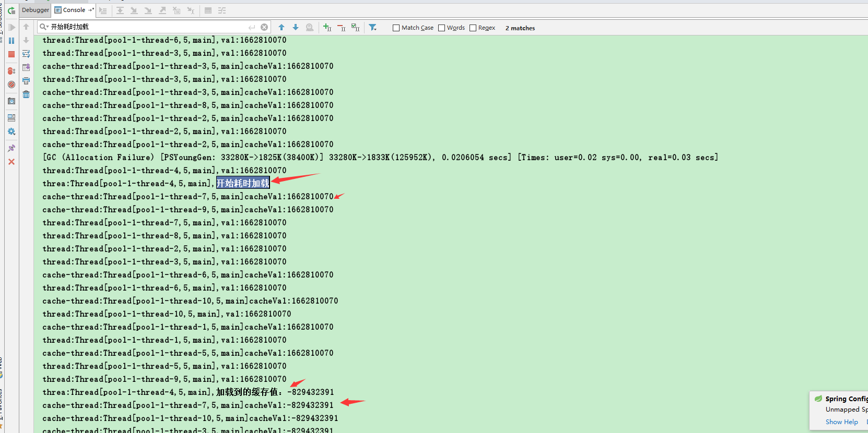Enable Regex checkbox
Screen dimensions: 868x433
pos(473,28)
